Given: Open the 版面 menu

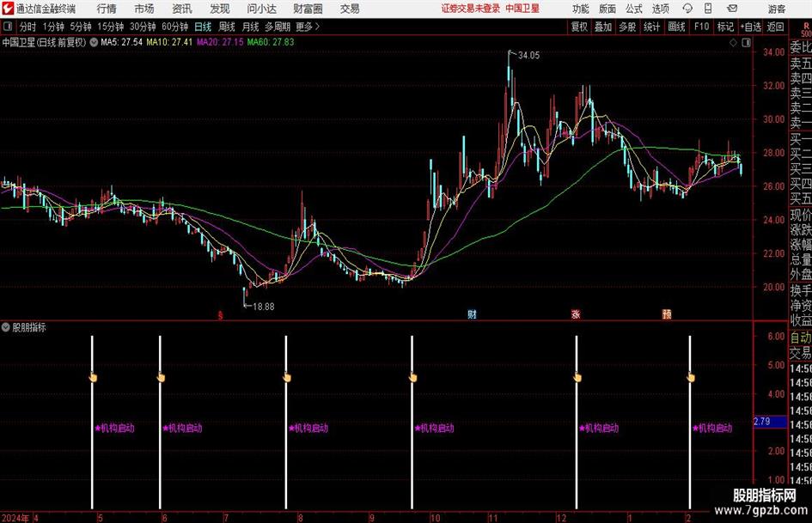Looking at the screenshot, I should [607, 9].
